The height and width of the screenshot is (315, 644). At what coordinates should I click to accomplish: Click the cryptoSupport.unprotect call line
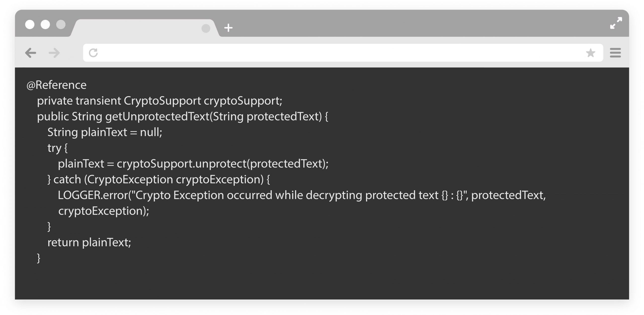193,164
